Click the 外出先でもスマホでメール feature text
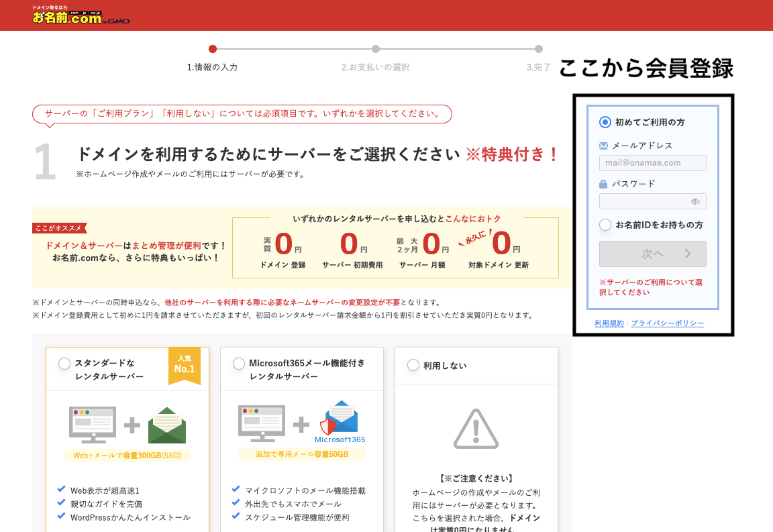The image size is (773, 532). pos(293,504)
